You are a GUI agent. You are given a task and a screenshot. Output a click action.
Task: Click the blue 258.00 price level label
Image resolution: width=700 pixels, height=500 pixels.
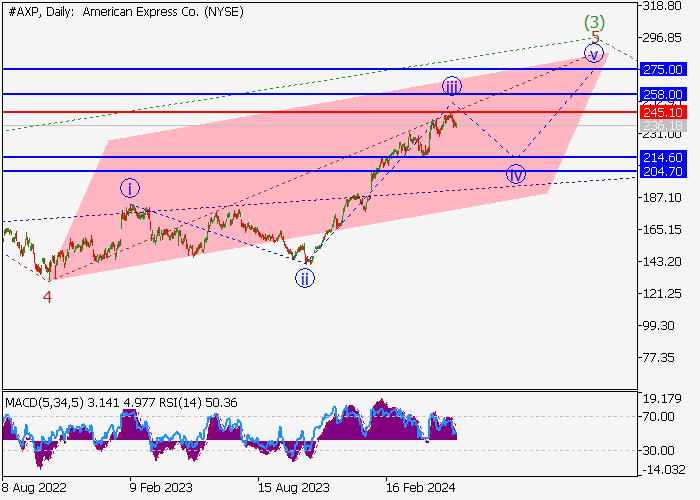[x=663, y=95]
